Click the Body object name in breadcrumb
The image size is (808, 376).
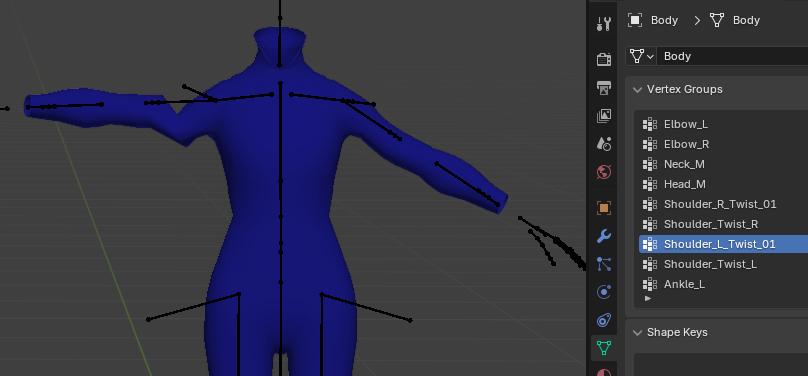click(664, 20)
